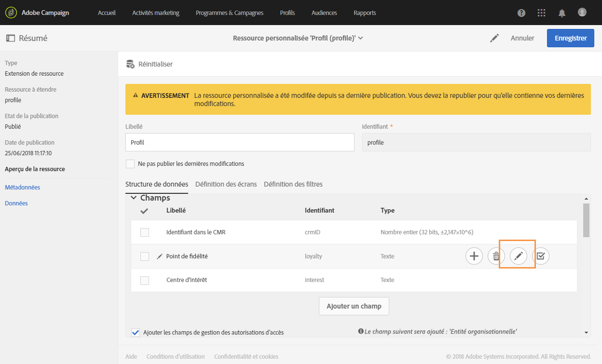The width and height of the screenshot is (602, 364).
Task: Open the apps grid switcher icon
Action: (542, 13)
